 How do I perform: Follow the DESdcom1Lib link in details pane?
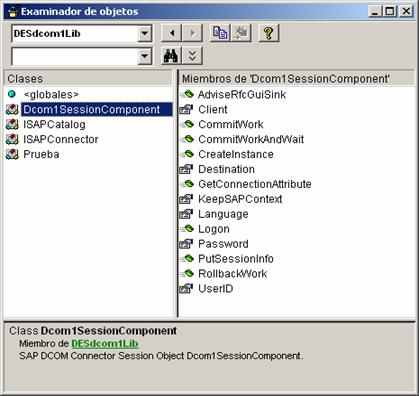(105, 343)
